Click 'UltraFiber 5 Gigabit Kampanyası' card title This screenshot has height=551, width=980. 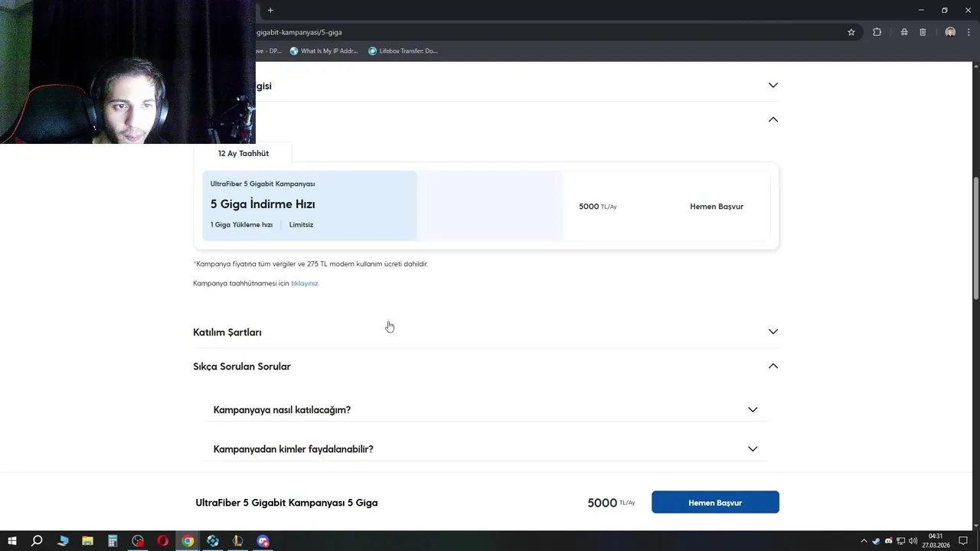[x=263, y=184]
